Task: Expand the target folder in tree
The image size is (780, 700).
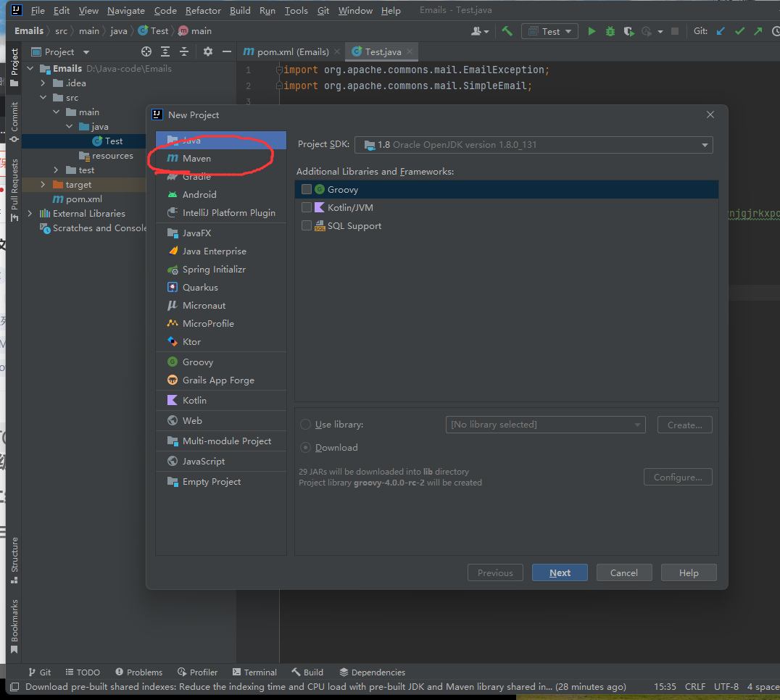Action: [43, 185]
